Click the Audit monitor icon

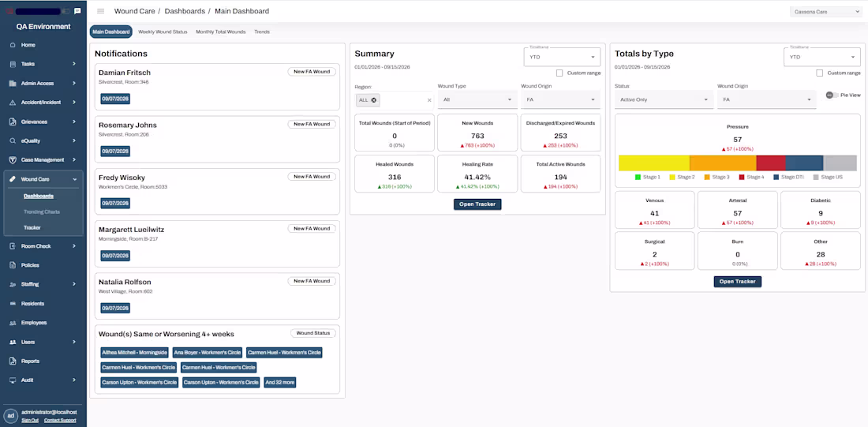pyautogui.click(x=13, y=380)
